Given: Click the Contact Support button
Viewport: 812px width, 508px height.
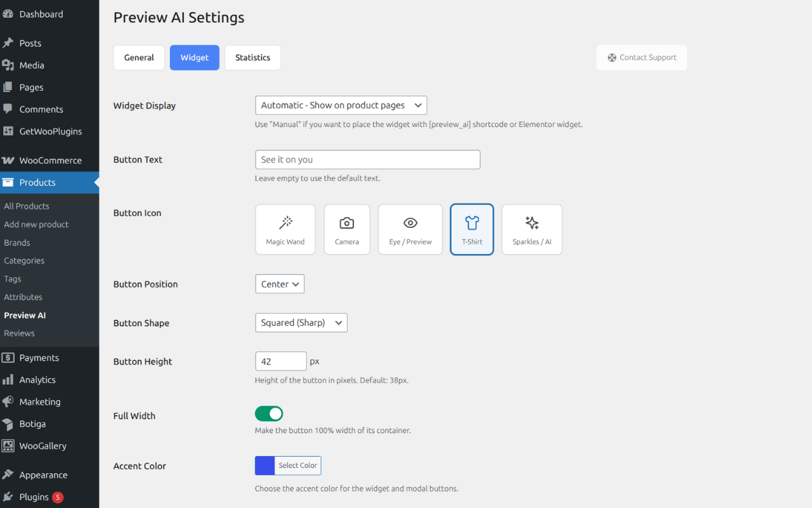Looking at the screenshot, I should pyautogui.click(x=641, y=58).
